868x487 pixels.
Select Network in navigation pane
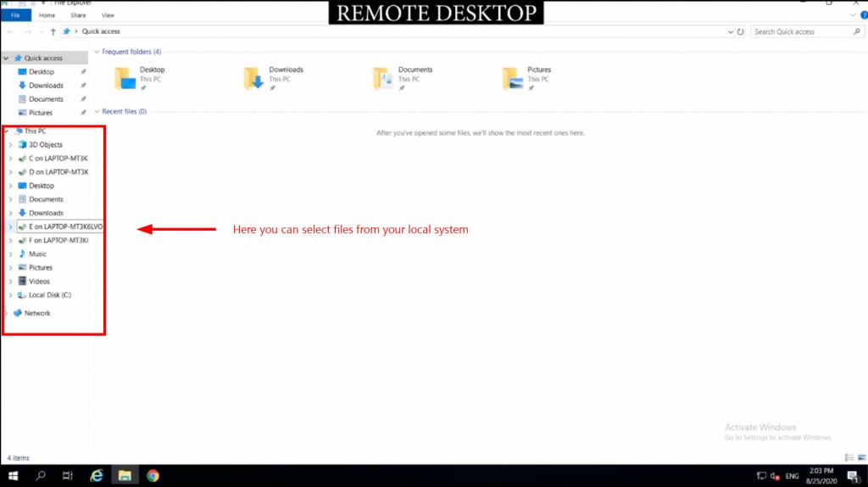tap(37, 313)
